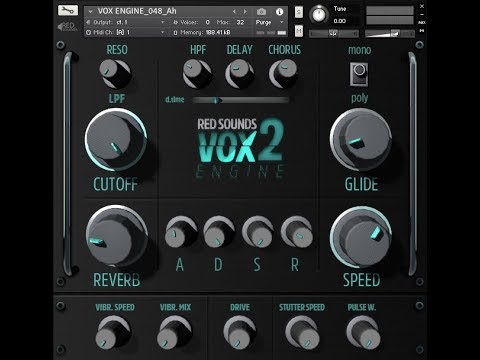The image size is (480, 360).
Task: Click the d.time delay time slider
Action: pos(241,100)
